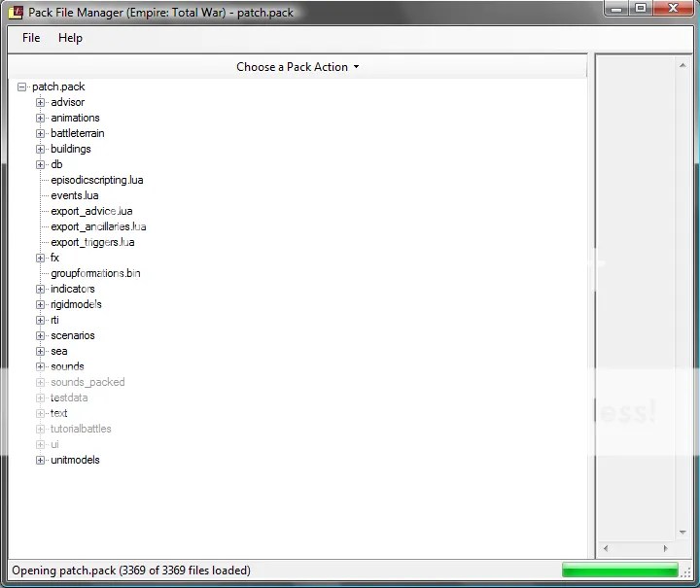Open the Help menu

click(70, 38)
